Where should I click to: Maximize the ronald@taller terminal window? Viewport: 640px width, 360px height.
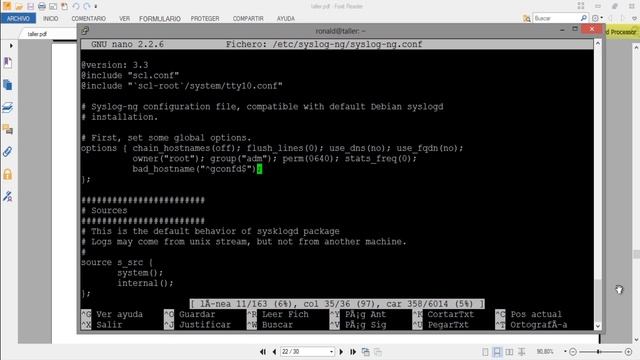pyautogui.click(x=575, y=29)
